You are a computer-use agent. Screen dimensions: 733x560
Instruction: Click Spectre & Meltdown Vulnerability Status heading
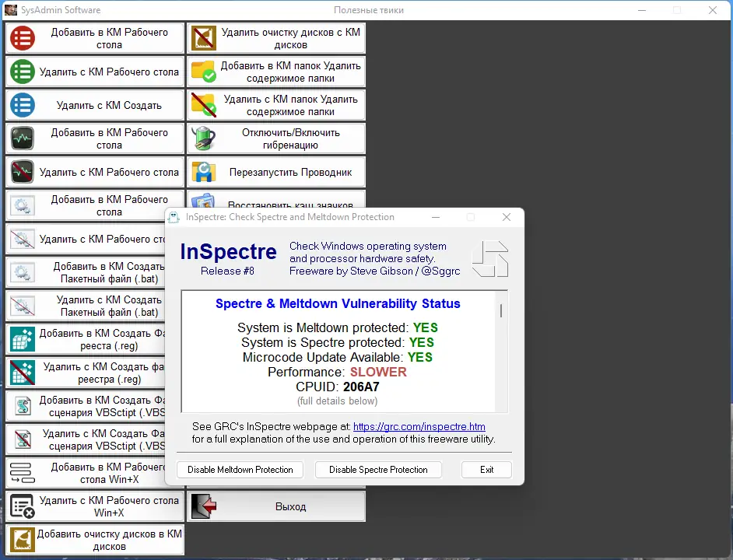click(x=338, y=304)
